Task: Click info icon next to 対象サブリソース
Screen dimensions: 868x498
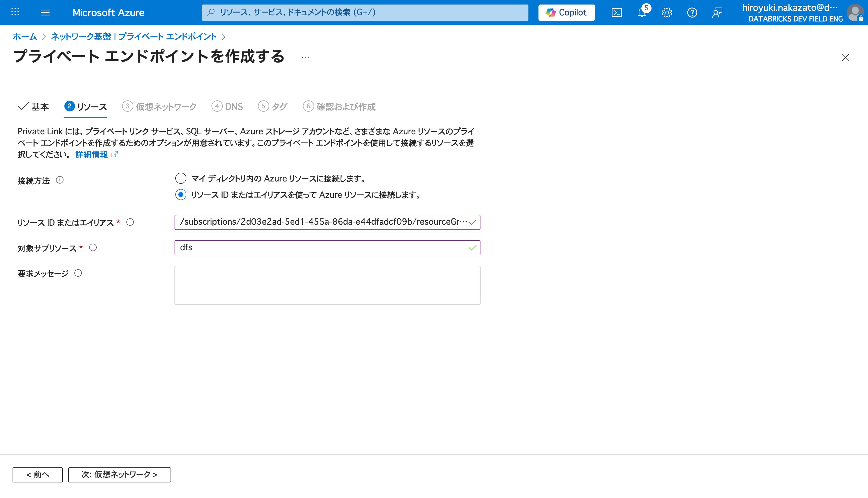Action: tap(93, 247)
